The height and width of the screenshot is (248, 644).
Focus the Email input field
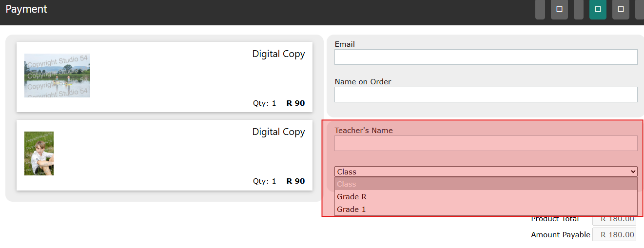[x=486, y=57]
